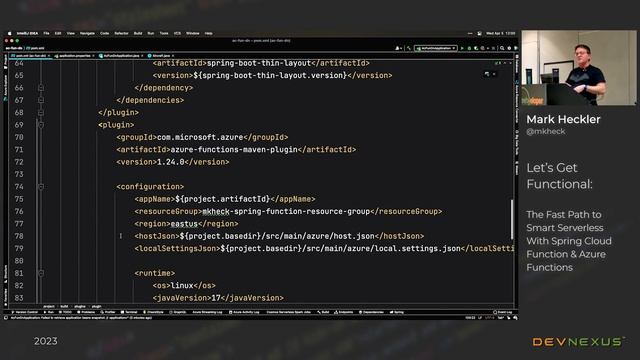Screen dimensions: 640x360
Task: Collapse the configuration block at line 74
Action: pos(41,187)
